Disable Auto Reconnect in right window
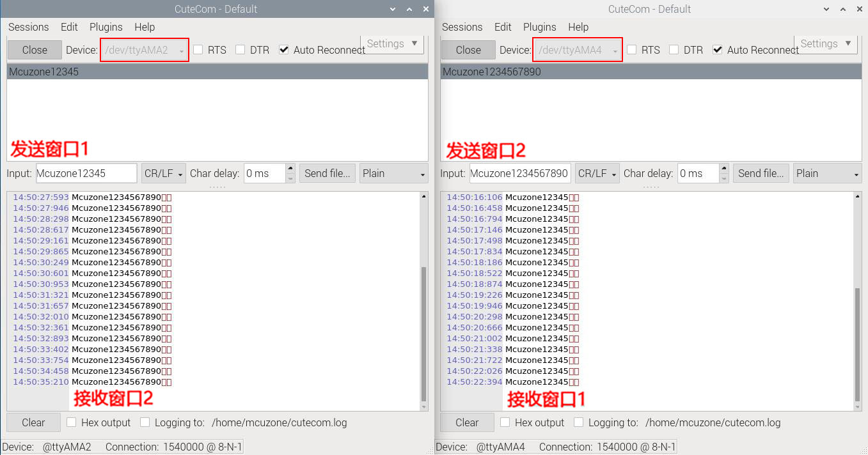The height and width of the screenshot is (455, 868). [x=718, y=50]
